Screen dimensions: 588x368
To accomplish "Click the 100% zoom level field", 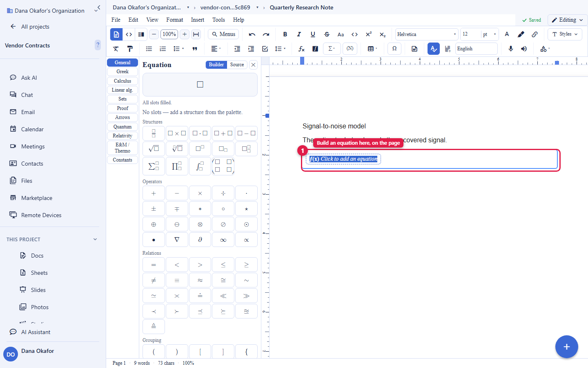I will click(x=169, y=34).
